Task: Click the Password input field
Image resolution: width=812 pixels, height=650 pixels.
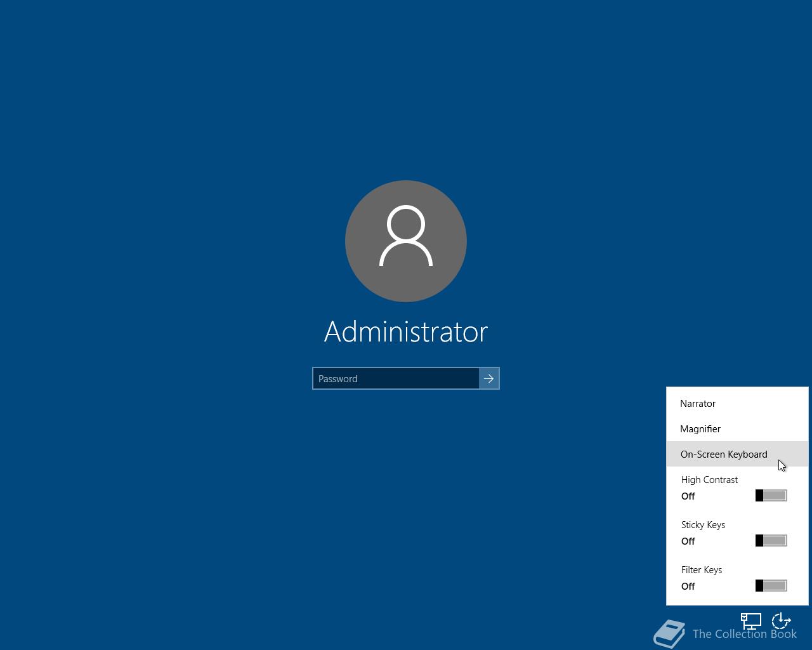Action: [x=396, y=378]
